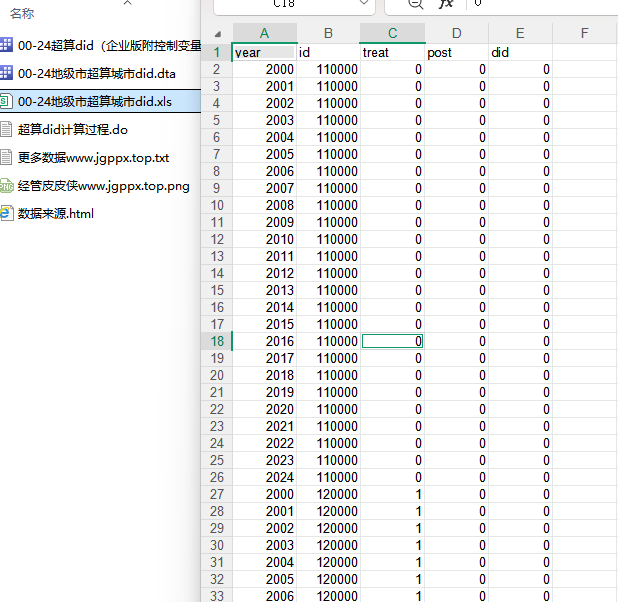Click the year 2005 cell in row 32

coord(264,579)
